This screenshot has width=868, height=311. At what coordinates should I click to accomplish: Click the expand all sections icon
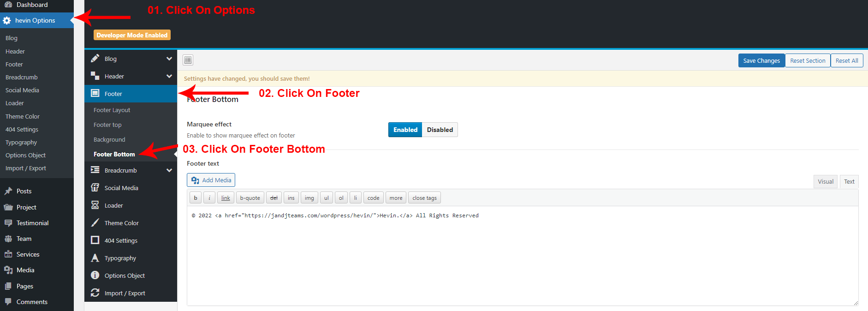click(188, 60)
